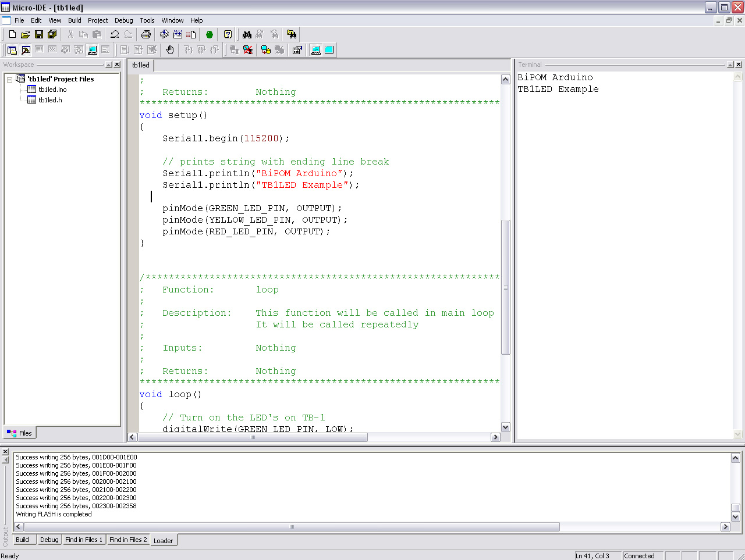The height and width of the screenshot is (560, 745).
Task: Select tb1led.ino in the project files
Action: 52,90
